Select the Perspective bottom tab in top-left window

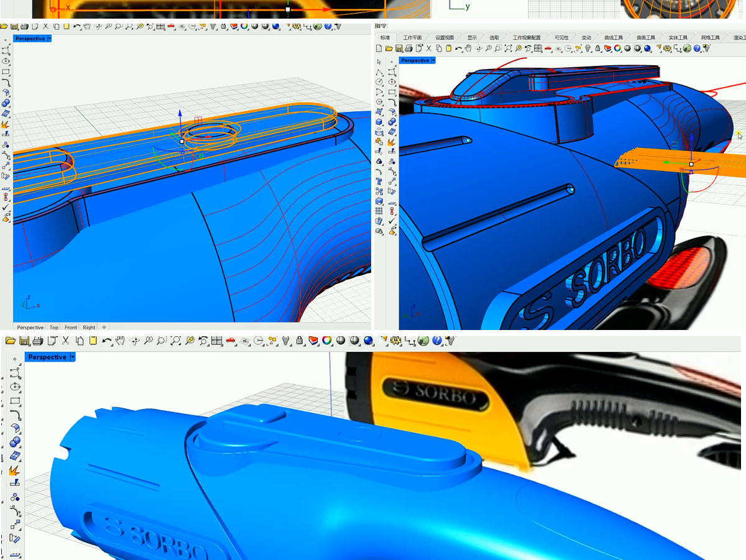30,327
